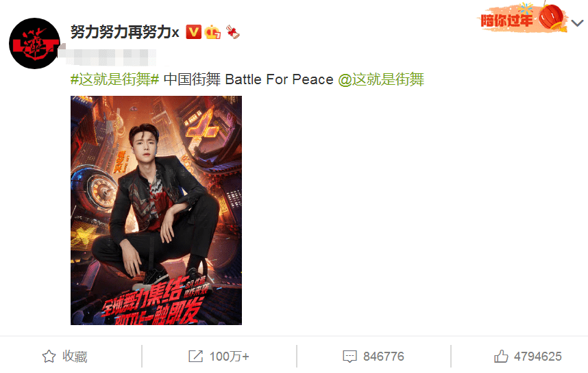Open the orange V verified badge
This screenshot has width=588, height=373.
coord(193,32)
